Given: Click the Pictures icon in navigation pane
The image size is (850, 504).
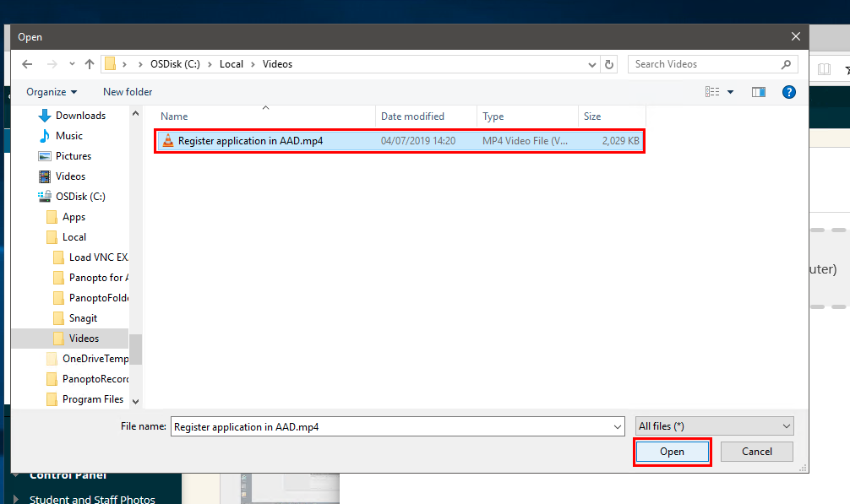Looking at the screenshot, I should click(45, 156).
